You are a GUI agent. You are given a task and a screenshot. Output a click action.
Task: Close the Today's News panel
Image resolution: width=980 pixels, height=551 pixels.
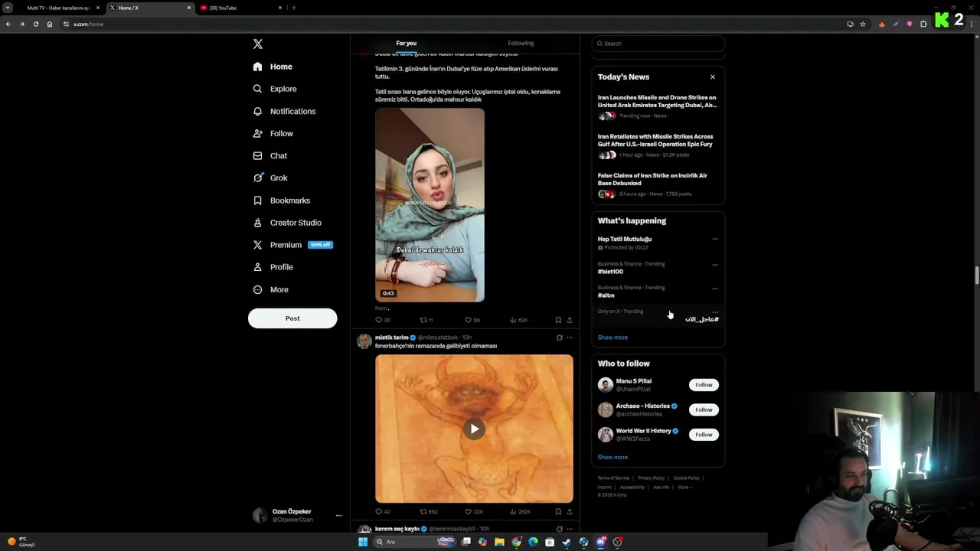[713, 77]
